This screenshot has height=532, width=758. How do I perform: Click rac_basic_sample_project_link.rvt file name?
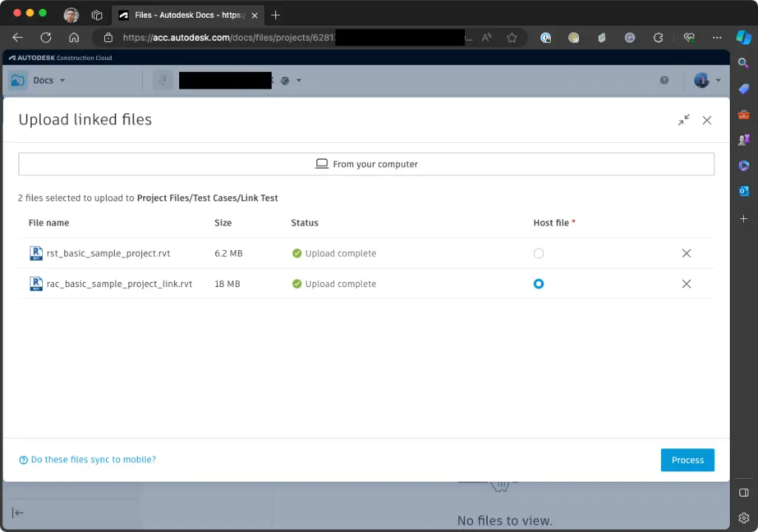pyautogui.click(x=119, y=283)
